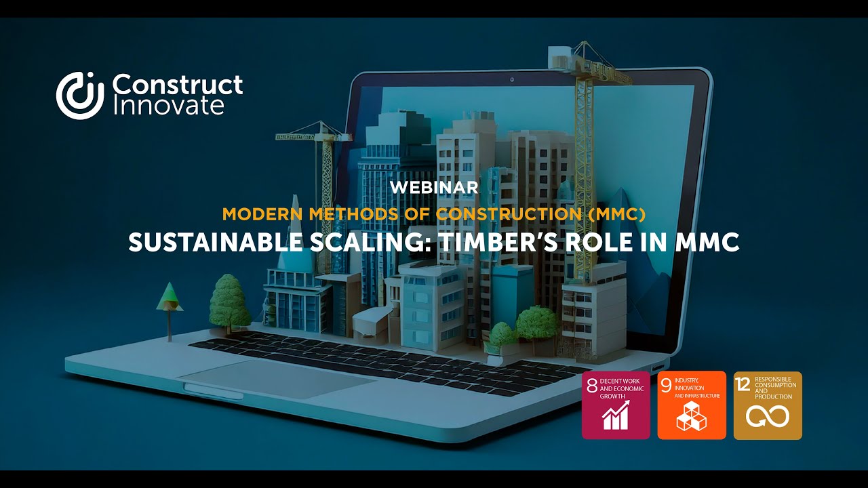
Task: Click the 'Construct Innovate' logo text
Action: (x=177, y=95)
